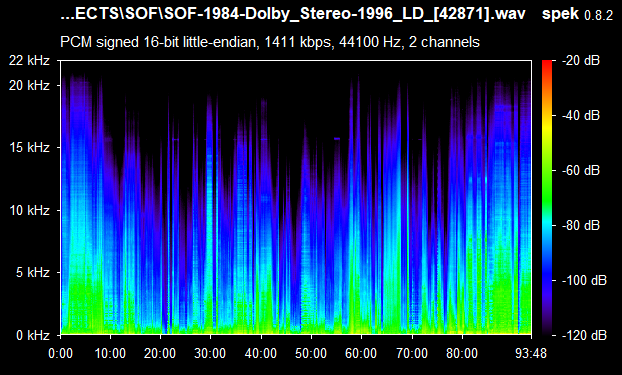Click the 93:48 end time label
This screenshot has height=375, width=622.
(531, 353)
